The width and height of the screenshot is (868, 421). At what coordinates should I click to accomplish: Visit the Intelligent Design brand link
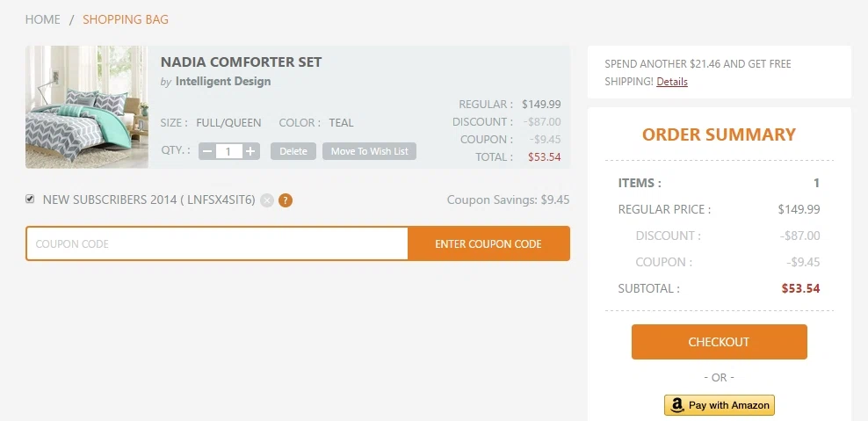click(223, 82)
